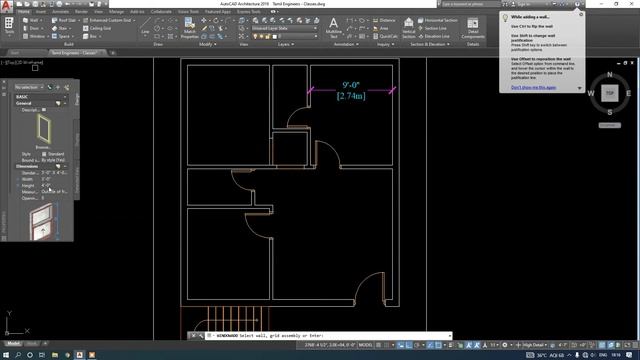
Task: Switch to the Insert ribbon tab
Action: 41,12
